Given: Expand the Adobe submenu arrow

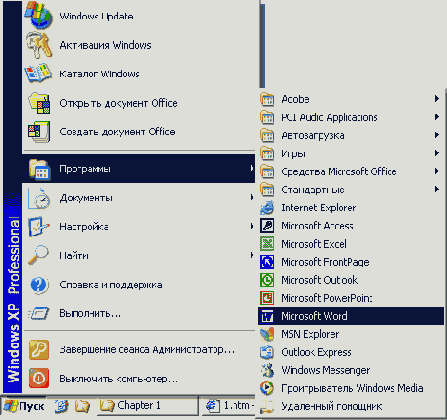Looking at the screenshot, I should click(436, 99).
